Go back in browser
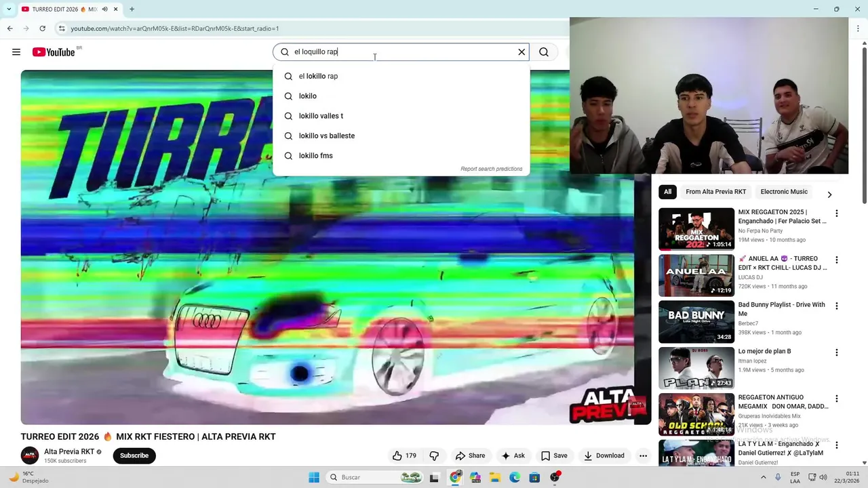 pos(9,28)
